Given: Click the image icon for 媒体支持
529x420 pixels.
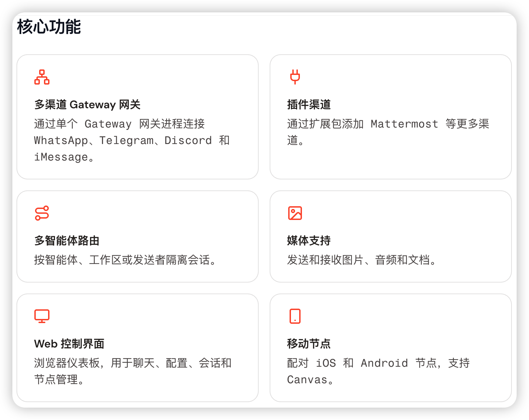Looking at the screenshot, I should click(295, 213).
